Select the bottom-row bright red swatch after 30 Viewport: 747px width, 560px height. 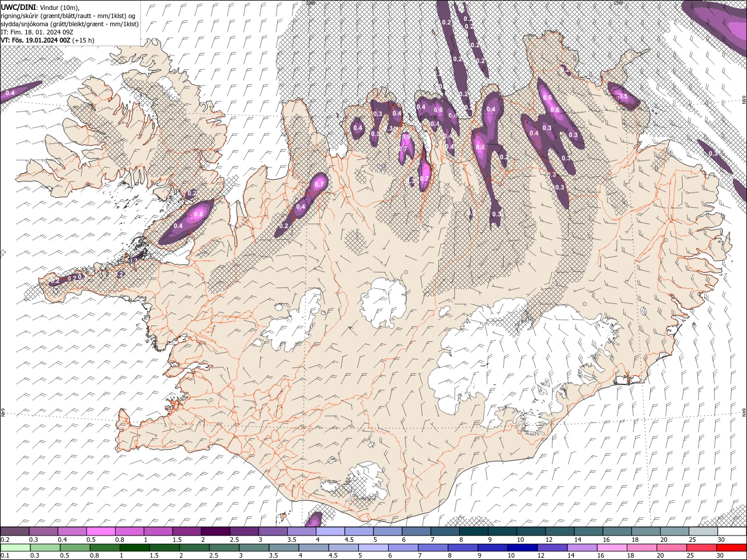[x=732, y=548]
